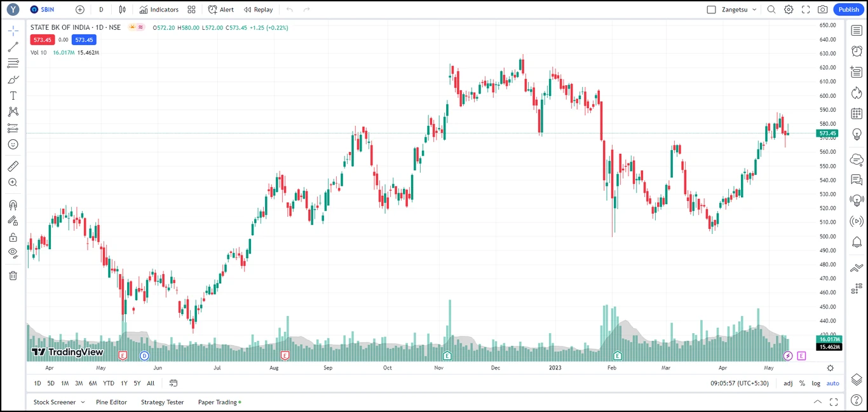The image size is (868, 412).
Task: Open the Fibonacci retracement tools
Action: coord(13,63)
